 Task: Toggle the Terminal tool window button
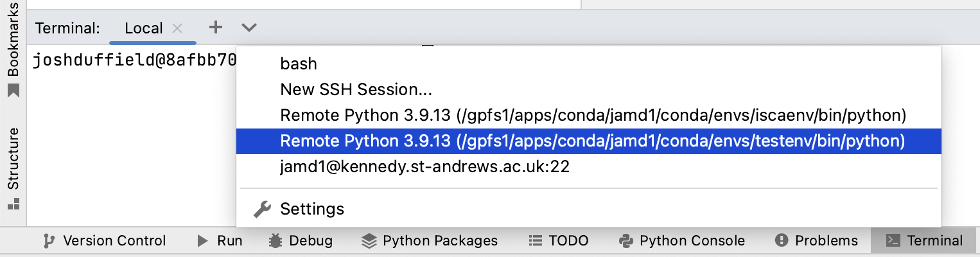(924, 241)
